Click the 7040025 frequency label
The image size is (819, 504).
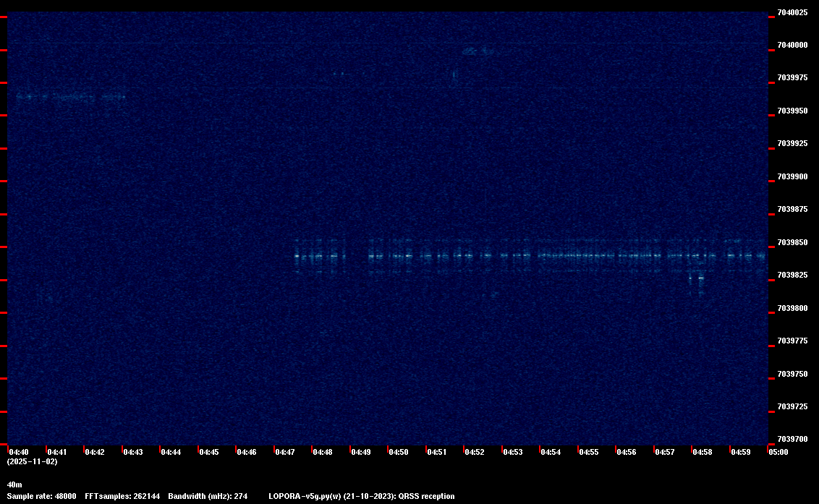[x=792, y=12]
